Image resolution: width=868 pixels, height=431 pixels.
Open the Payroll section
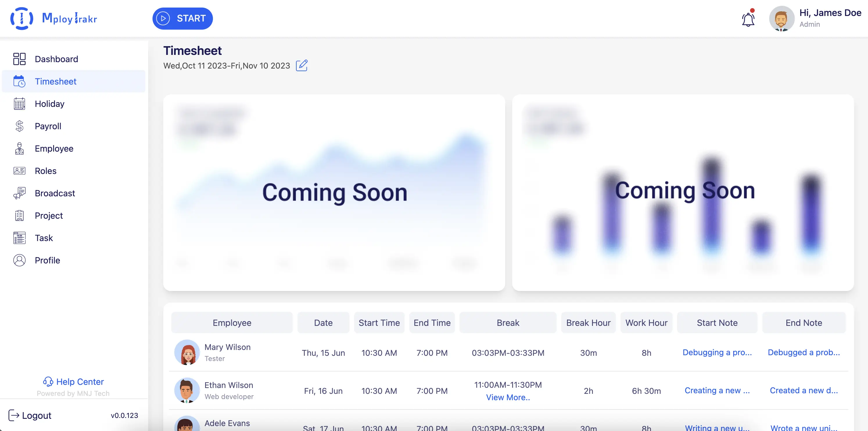point(73,126)
